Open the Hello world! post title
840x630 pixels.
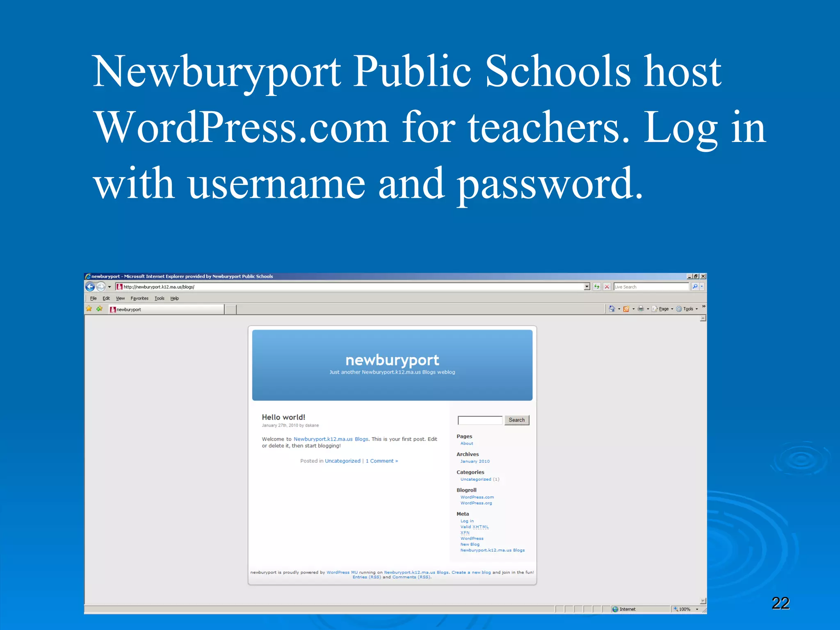pyautogui.click(x=283, y=417)
